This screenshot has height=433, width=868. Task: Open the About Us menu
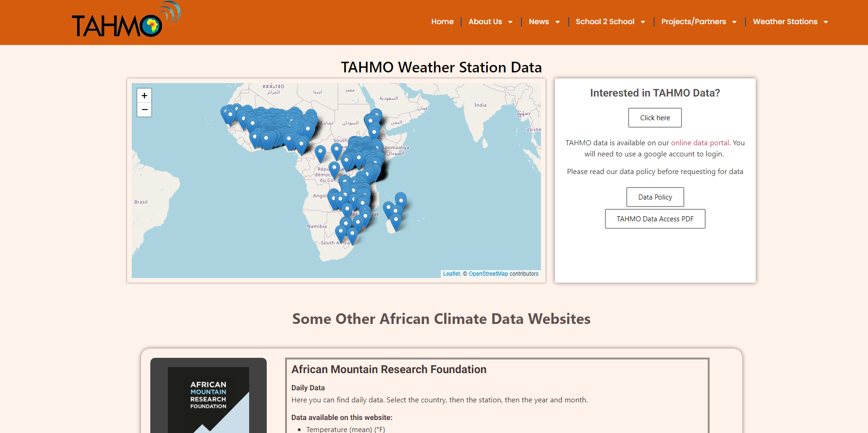pyautogui.click(x=485, y=22)
